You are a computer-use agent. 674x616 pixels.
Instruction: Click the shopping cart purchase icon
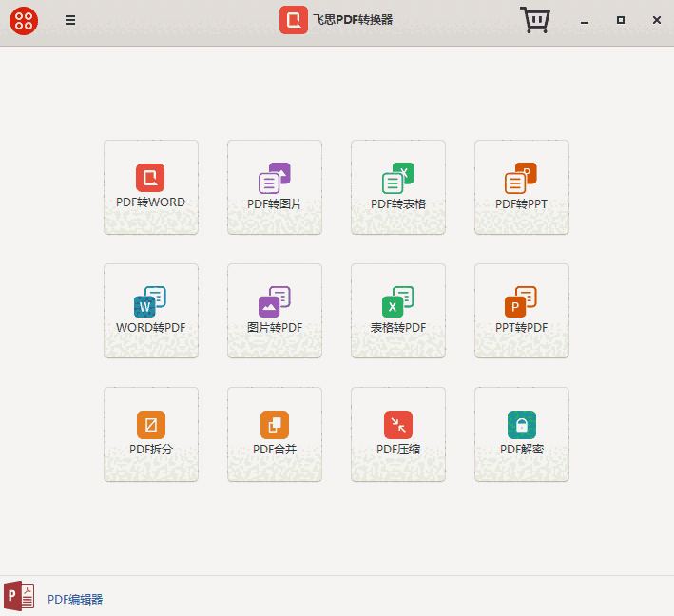[x=535, y=20]
